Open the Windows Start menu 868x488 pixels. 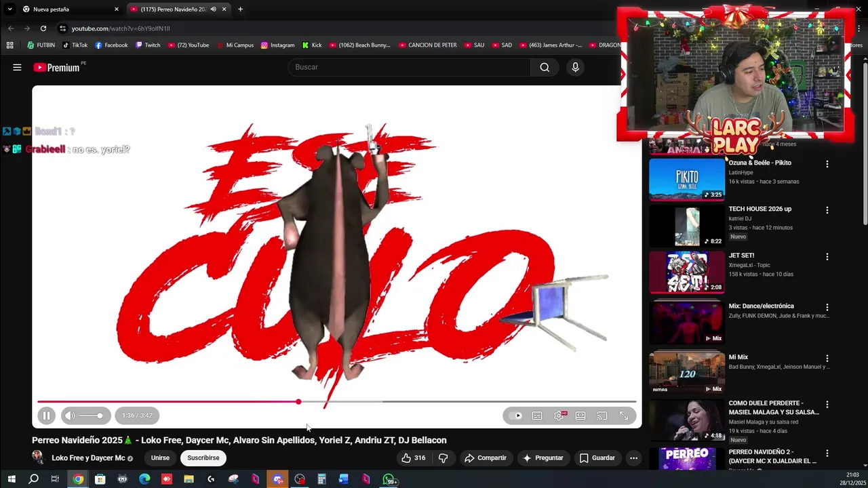click(x=12, y=480)
